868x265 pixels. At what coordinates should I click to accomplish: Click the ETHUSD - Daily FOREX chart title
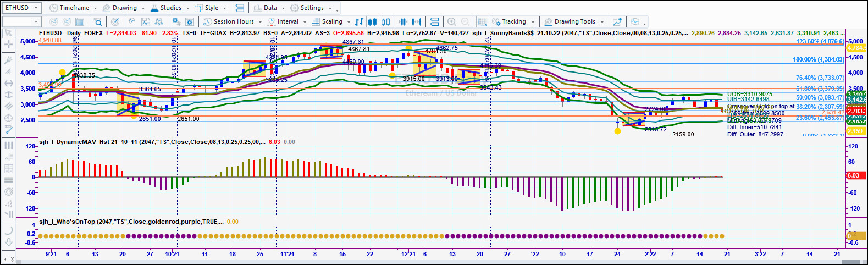(71, 33)
